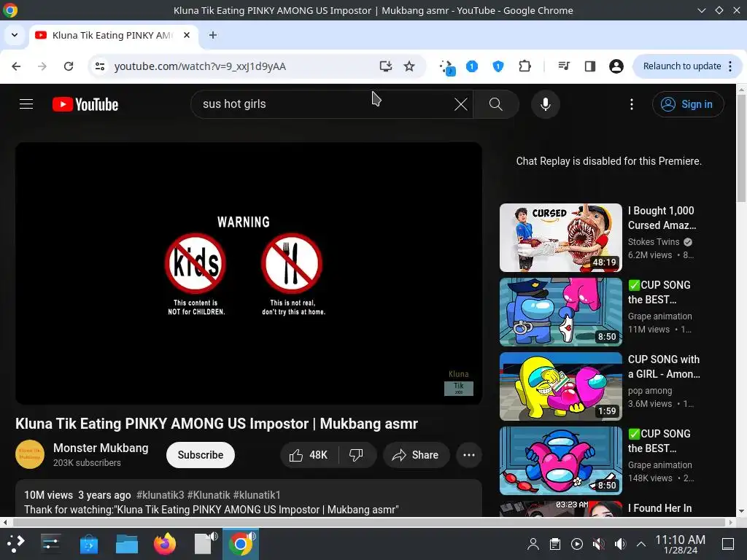Open the volume tray icon
This screenshot has width=747, height=560.
tap(620, 544)
